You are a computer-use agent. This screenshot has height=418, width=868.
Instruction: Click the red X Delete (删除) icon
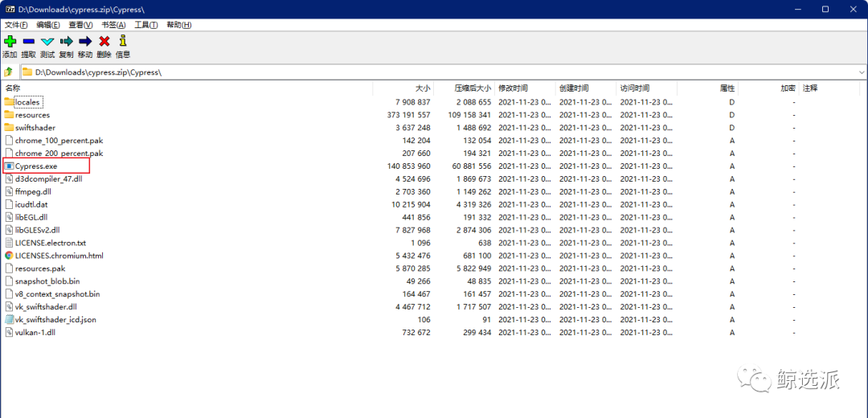(x=104, y=41)
